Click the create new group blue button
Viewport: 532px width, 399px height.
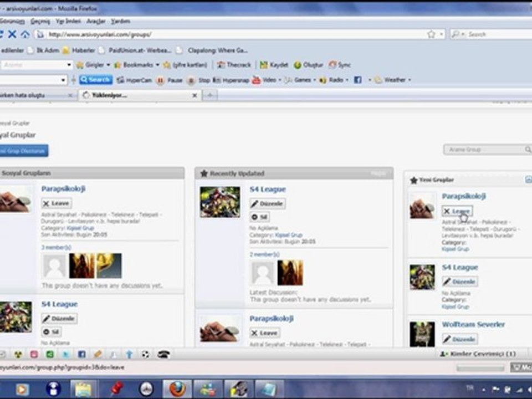tap(24, 151)
